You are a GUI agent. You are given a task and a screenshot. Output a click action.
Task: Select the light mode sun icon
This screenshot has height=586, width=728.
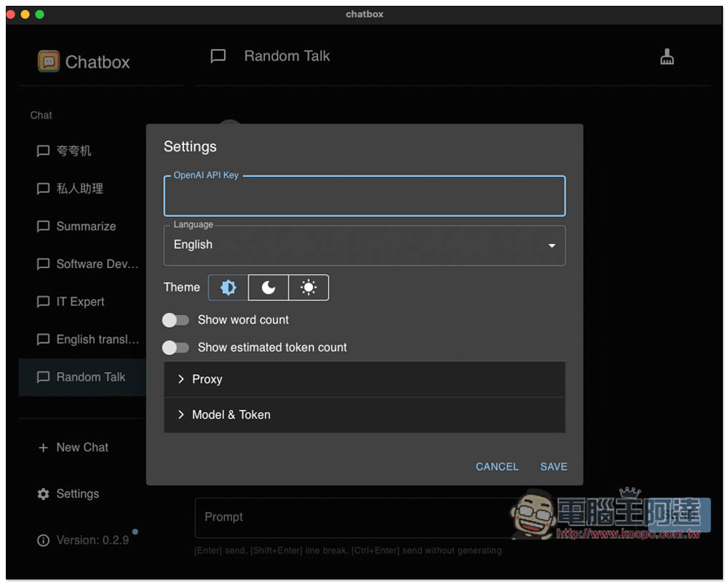(x=309, y=288)
